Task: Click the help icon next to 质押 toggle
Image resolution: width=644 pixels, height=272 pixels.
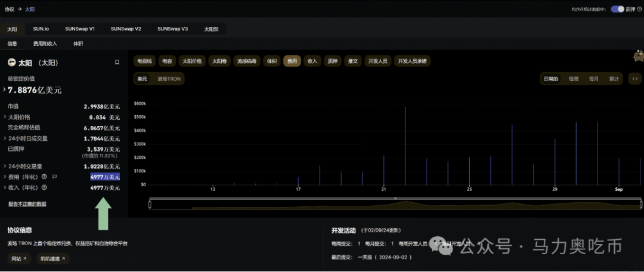Action: coord(639,9)
